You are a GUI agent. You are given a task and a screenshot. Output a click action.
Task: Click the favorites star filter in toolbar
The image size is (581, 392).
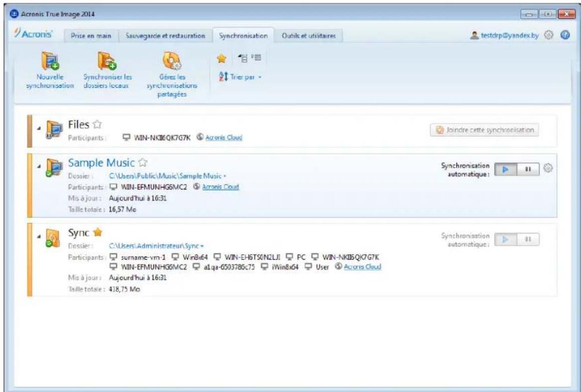coord(222,59)
